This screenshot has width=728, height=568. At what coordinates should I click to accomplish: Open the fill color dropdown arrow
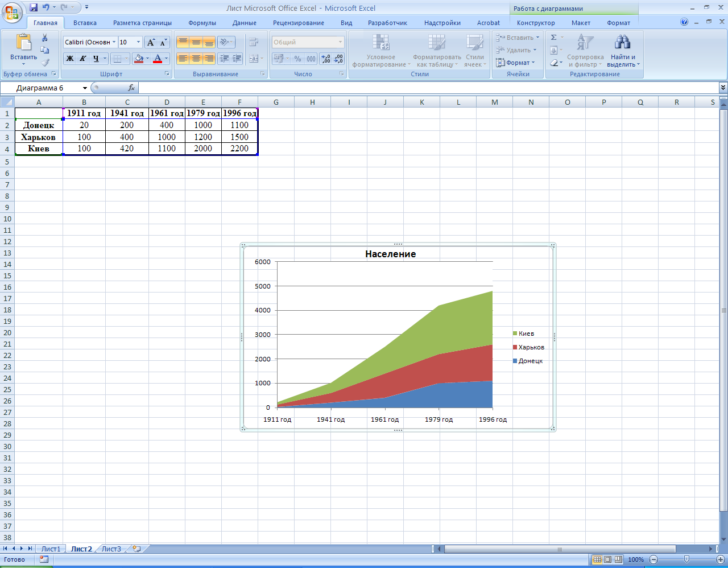click(x=147, y=58)
